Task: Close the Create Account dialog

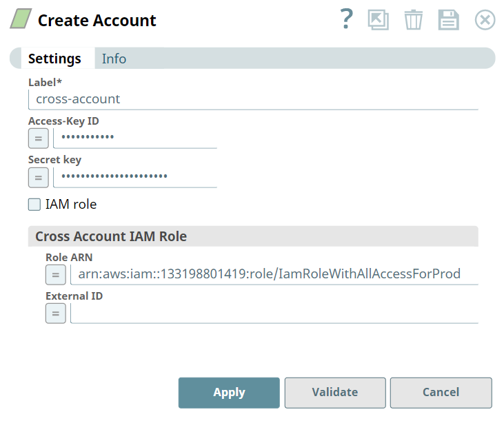Action: click(x=485, y=20)
